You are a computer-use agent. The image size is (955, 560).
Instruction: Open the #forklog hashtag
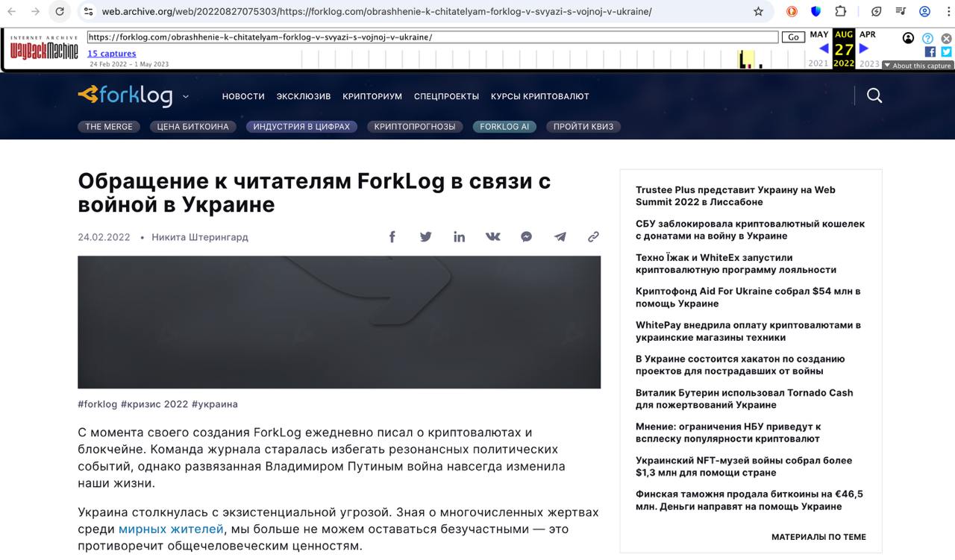98,404
